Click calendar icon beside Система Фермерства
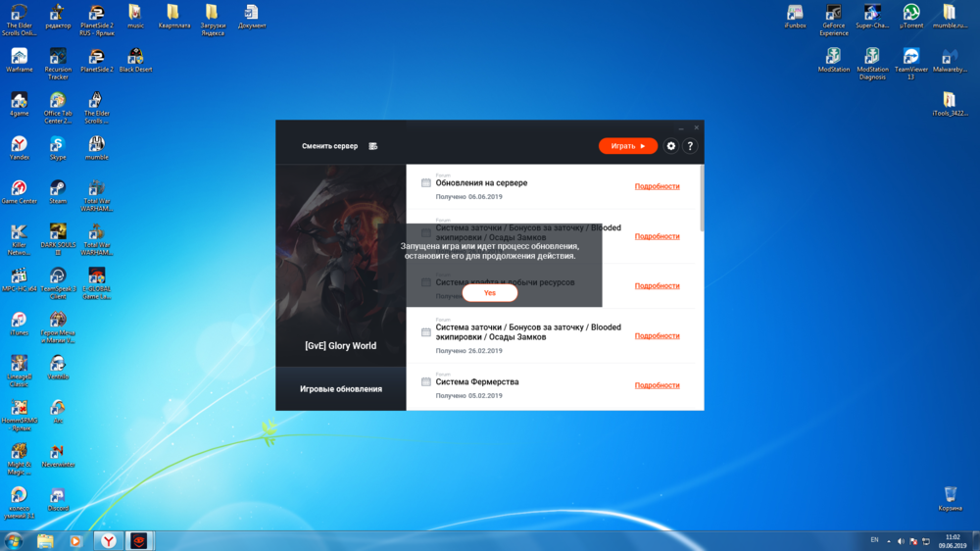This screenshot has height=551, width=980. [x=426, y=382]
